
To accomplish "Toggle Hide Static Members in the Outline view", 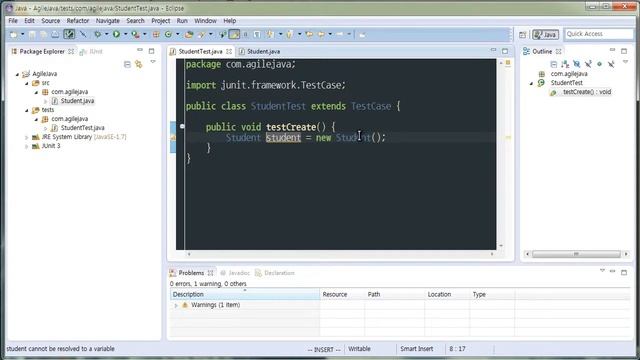I will [x=588, y=64].
